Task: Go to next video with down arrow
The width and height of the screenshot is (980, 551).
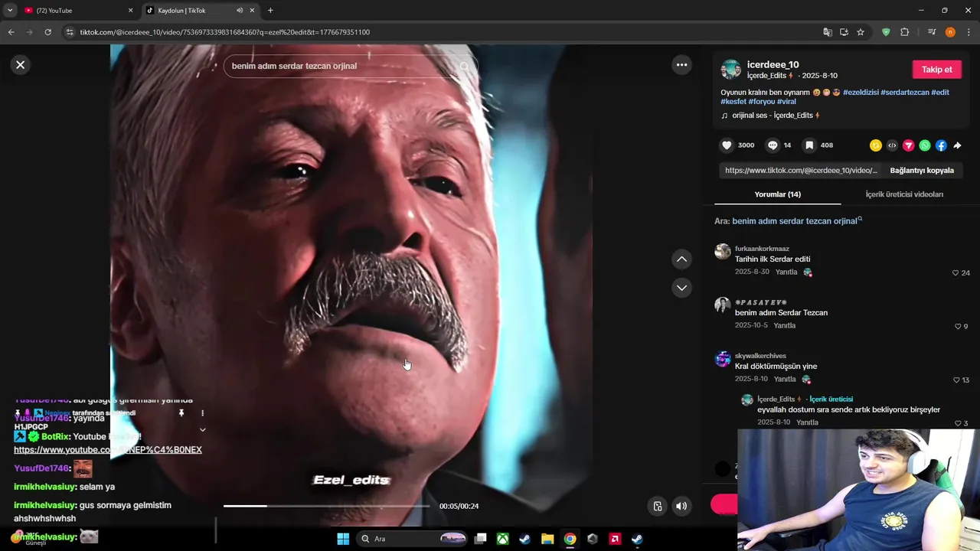Action: click(681, 288)
